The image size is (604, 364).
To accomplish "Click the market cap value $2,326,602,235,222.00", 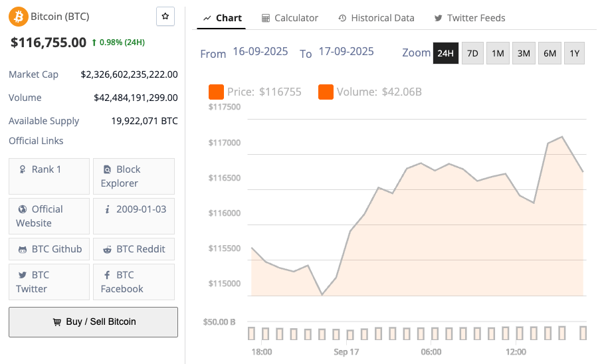I will coord(129,74).
